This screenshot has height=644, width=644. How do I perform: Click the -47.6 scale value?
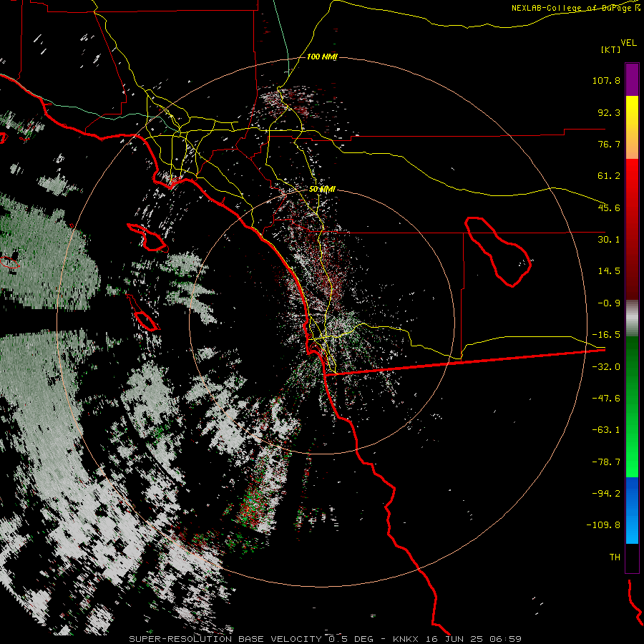coord(606,399)
